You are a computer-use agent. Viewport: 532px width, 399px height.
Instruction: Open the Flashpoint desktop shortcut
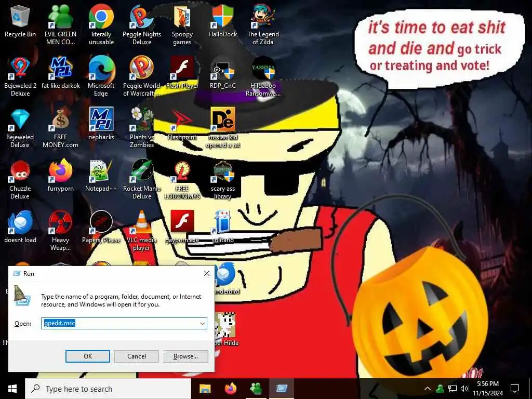182,124
